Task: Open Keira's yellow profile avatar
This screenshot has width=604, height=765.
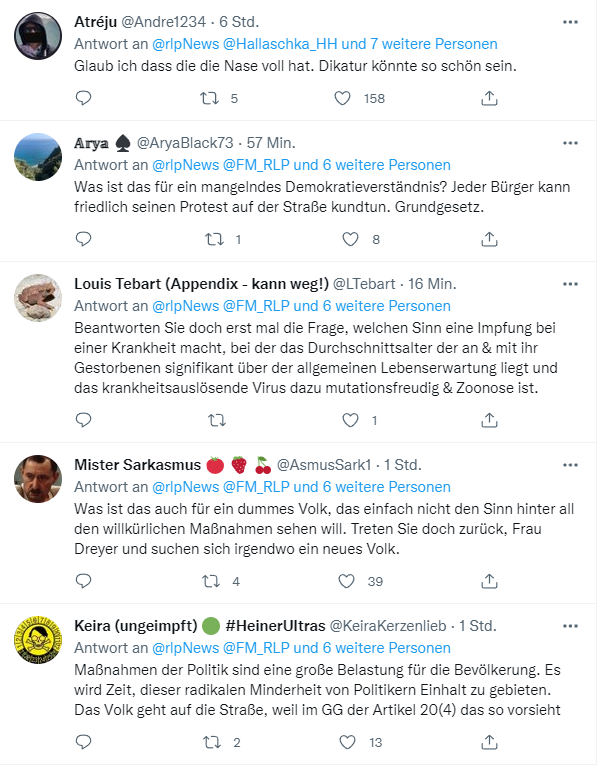Action: pyautogui.click(x=38, y=641)
